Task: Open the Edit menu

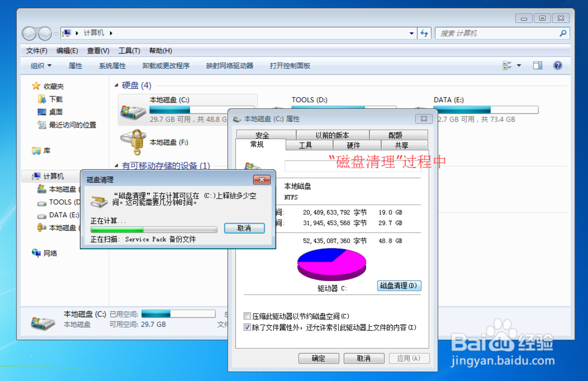Action: tap(67, 51)
